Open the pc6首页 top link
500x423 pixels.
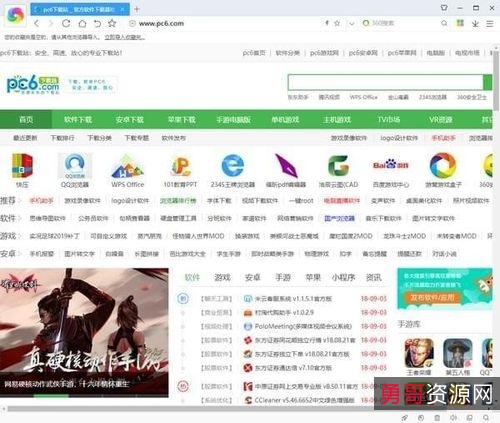(x=254, y=53)
